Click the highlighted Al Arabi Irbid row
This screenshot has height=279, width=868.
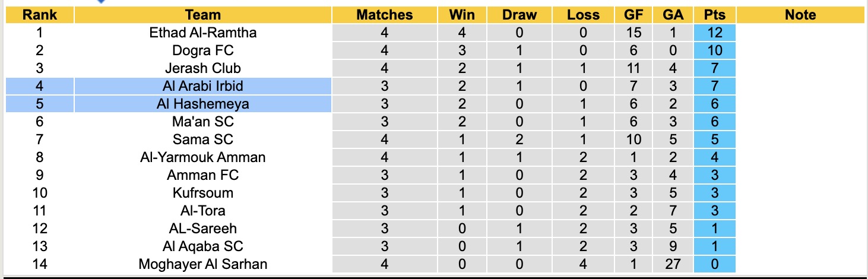[x=202, y=86]
